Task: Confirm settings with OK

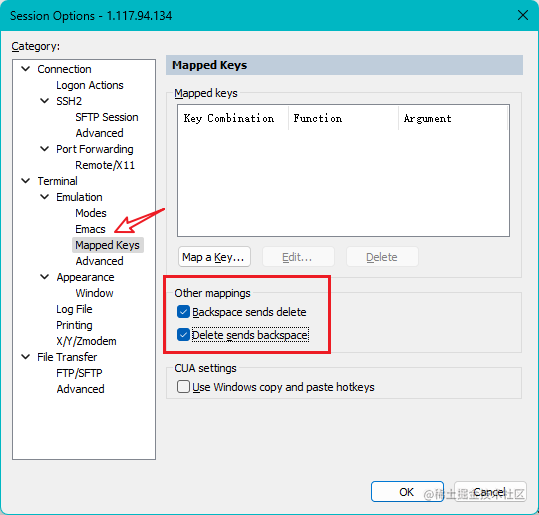Action: 407,492
